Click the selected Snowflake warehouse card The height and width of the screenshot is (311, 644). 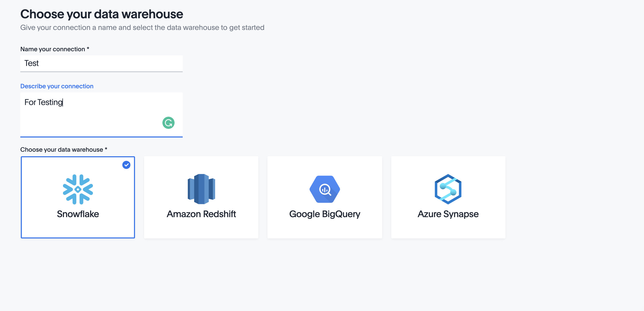coord(78,197)
